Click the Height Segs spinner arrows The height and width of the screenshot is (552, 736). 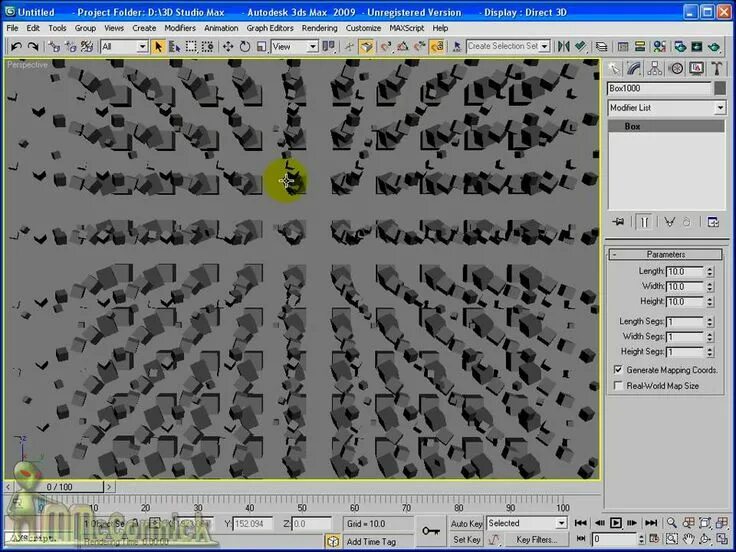coord(710,352)
